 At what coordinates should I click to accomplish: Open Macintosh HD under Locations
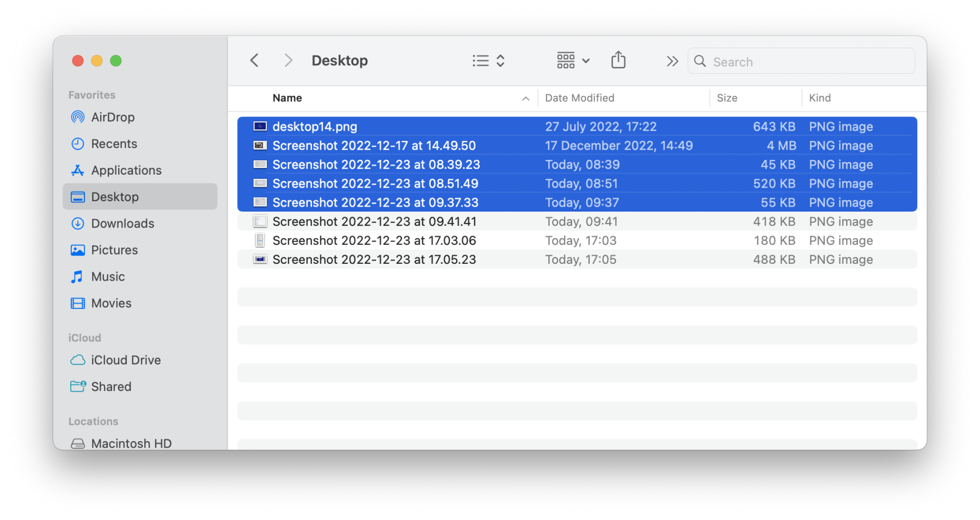pyautogui.click(x=131, y=443)
